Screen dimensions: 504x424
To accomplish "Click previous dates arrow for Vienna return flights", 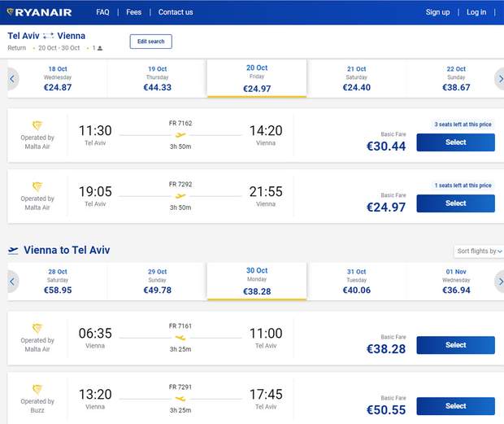I will click(12, 281).
